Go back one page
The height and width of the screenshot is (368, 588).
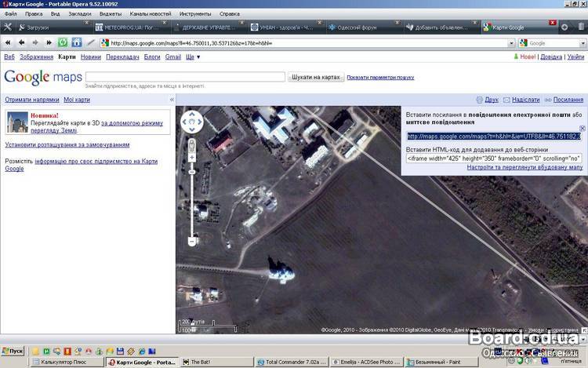(x=21, y=43)
